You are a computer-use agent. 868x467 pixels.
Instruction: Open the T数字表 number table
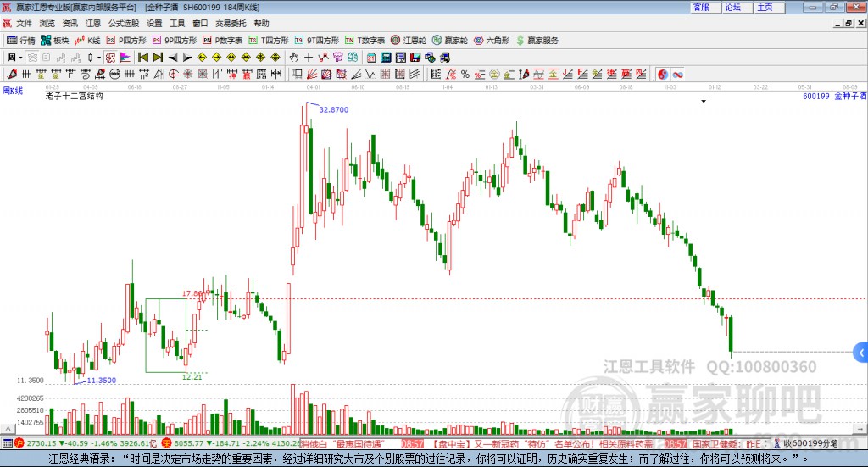[x=364, y=41]
